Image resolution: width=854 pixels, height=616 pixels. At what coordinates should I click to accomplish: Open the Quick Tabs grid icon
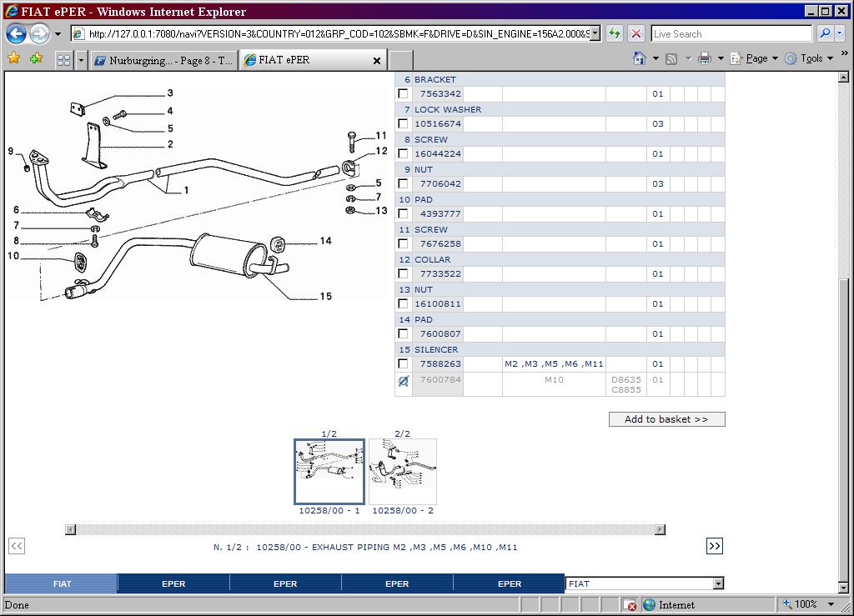click(63, 60)
